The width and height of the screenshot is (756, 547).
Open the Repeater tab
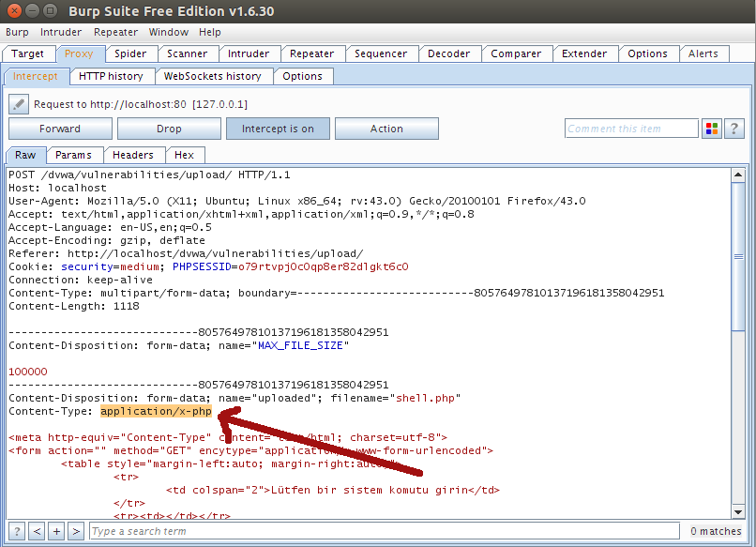312,53
